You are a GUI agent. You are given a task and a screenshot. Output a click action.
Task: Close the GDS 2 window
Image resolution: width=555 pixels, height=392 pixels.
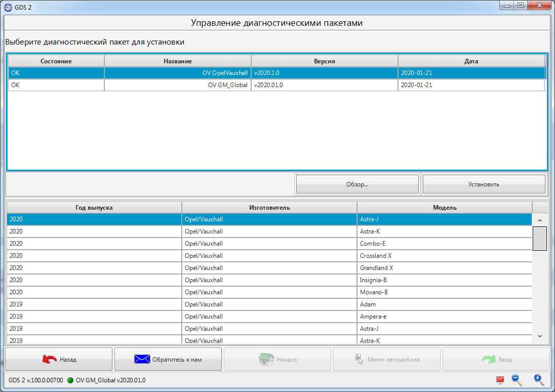pos(539,5)
